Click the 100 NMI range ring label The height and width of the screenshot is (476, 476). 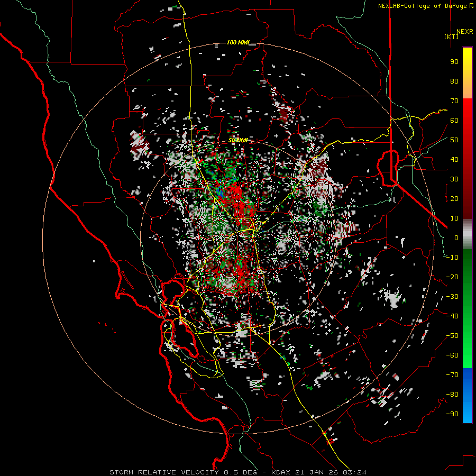point(237,42)
